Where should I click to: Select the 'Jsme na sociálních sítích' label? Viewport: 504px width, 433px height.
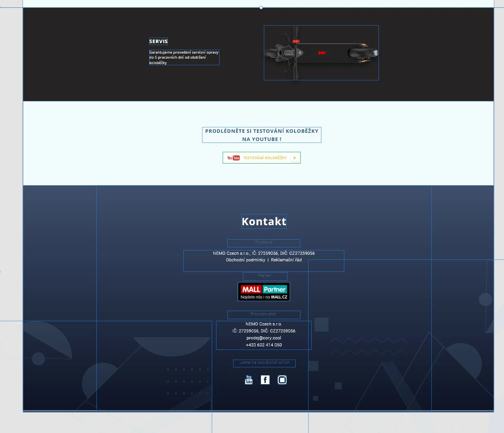coord(264,363)
